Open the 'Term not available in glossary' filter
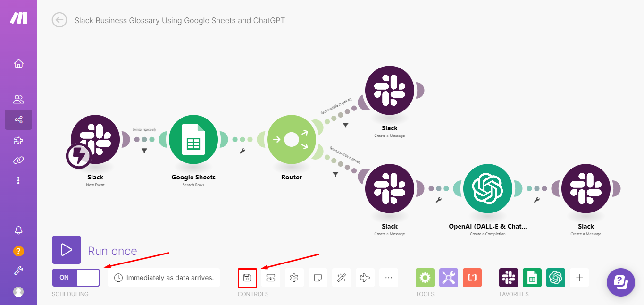The image size is (644, 305). point(335,174)
